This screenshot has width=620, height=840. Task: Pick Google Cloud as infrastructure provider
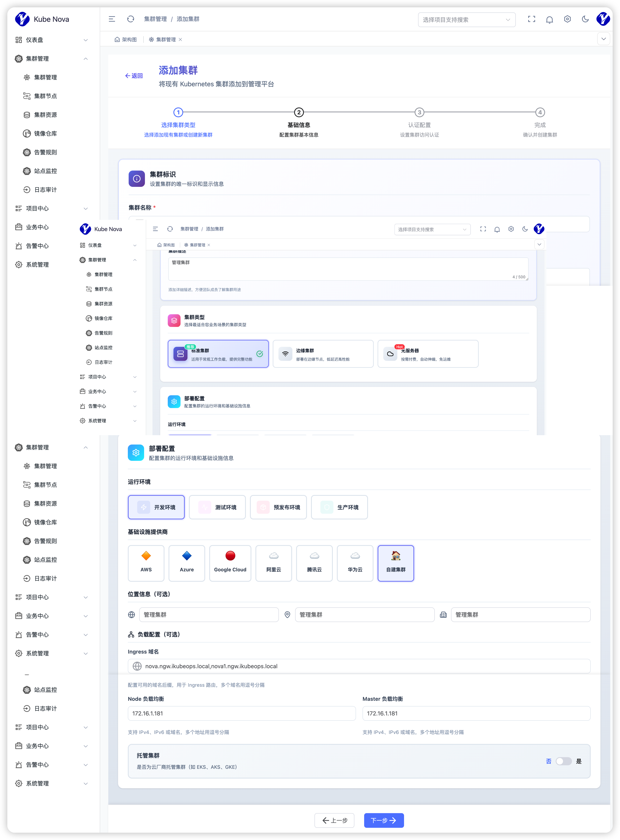230,563
